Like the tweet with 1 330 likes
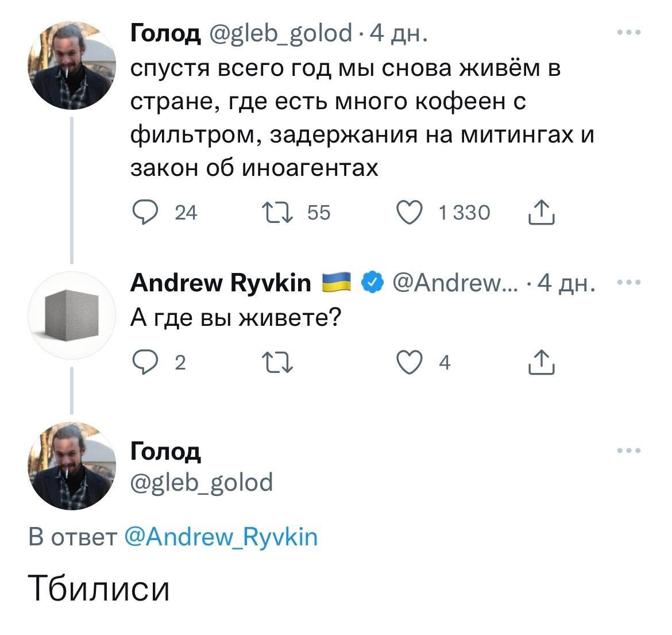Screen dimensions: 672x635 coord(411,213)
